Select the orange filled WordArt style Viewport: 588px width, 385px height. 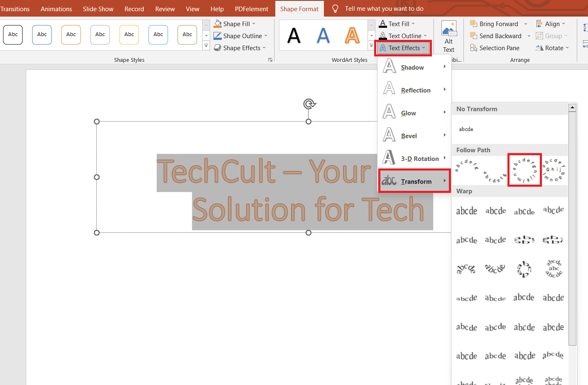coord(352,36)
